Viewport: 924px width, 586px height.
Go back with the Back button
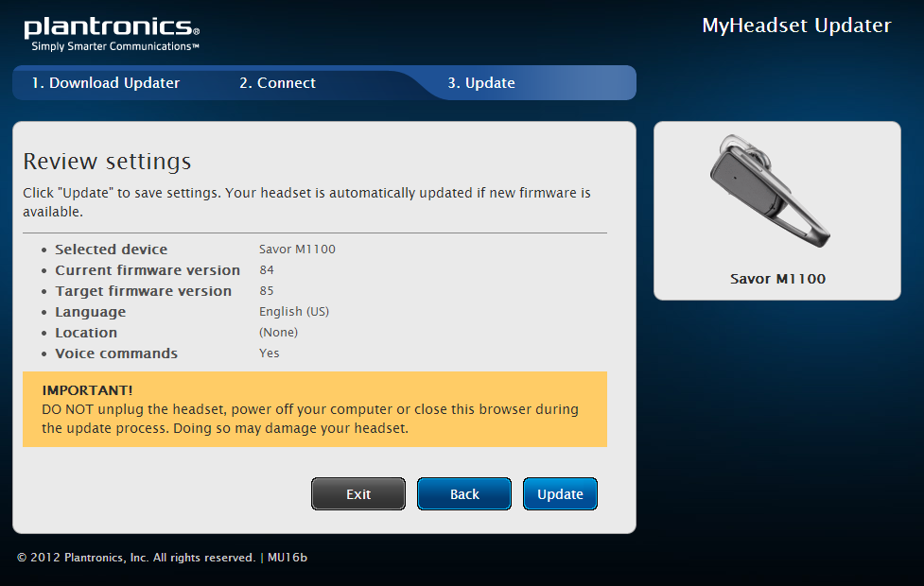coord(464,493)
